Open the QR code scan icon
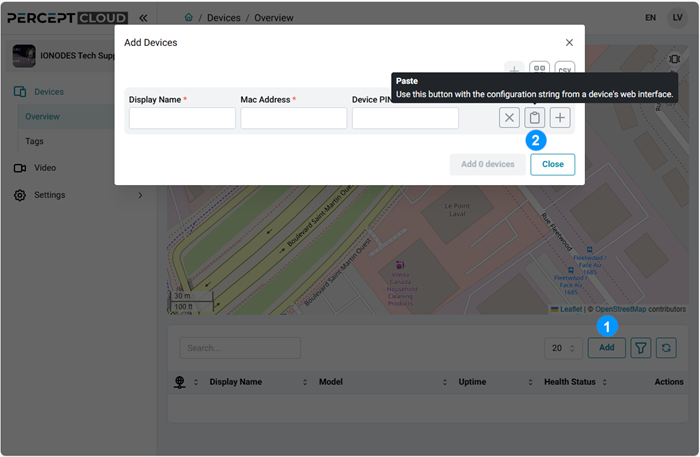 539,70
